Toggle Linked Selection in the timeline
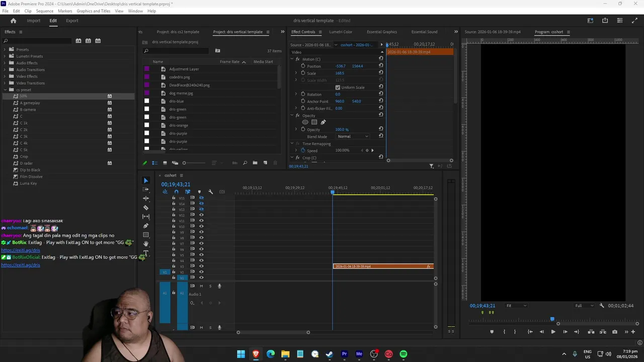Viewport: 644px width, 362px height. (x=188, y=192)
